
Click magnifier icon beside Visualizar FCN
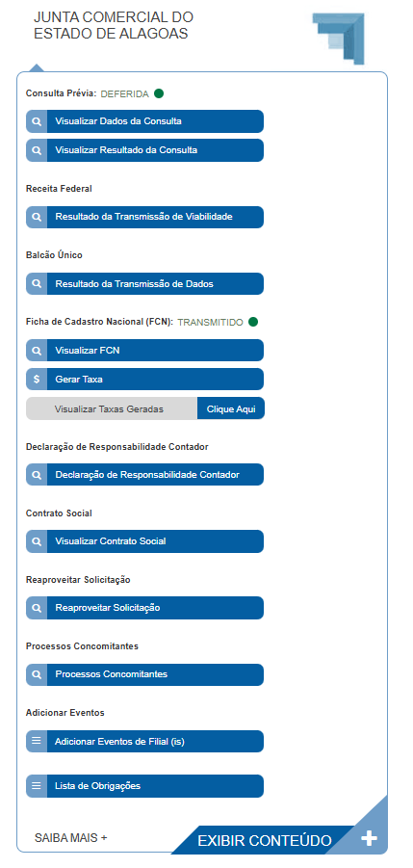coord(37,351)
